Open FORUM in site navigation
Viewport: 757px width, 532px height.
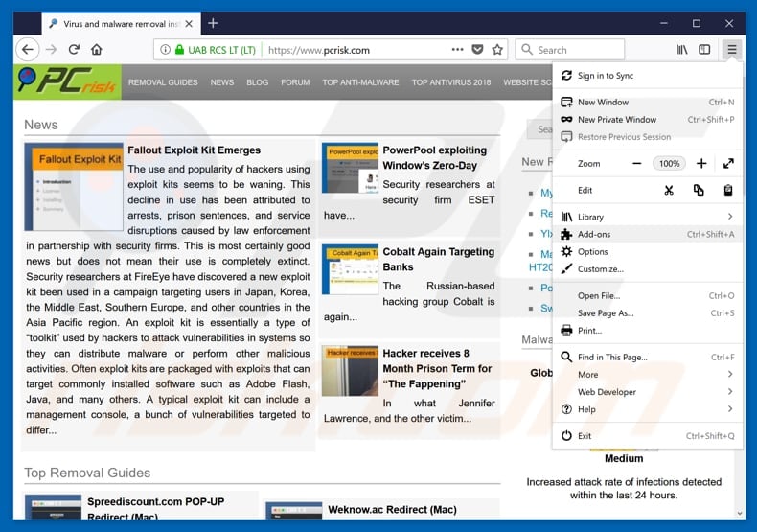point(295,82)
